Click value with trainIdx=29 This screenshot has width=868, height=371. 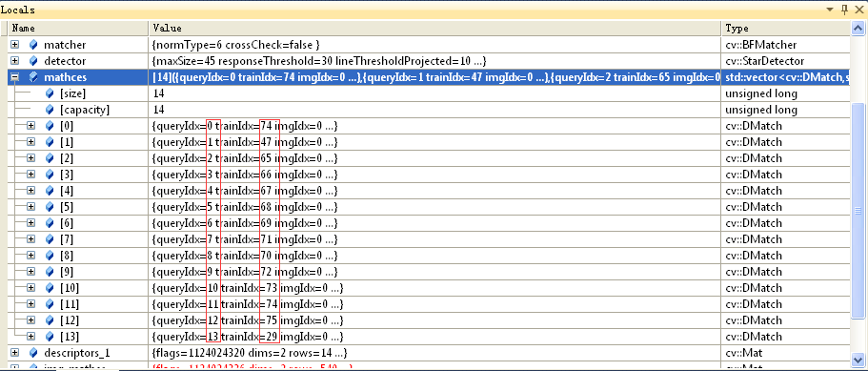248,336
